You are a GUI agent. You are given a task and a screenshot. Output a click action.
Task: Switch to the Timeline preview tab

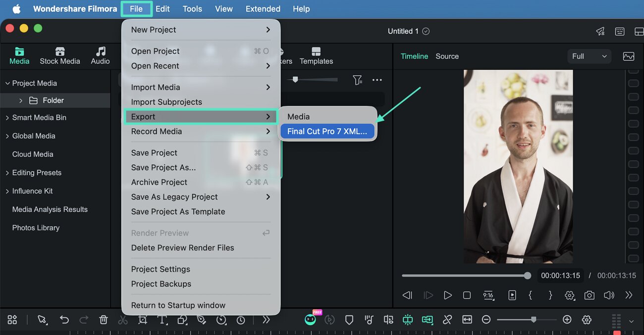[x=414, y=56]
